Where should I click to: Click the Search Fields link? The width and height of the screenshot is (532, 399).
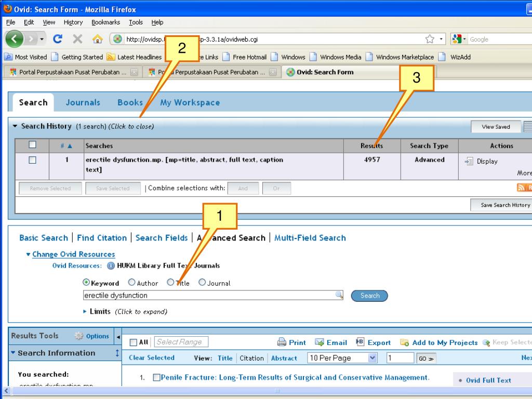[x=162, y=238]
